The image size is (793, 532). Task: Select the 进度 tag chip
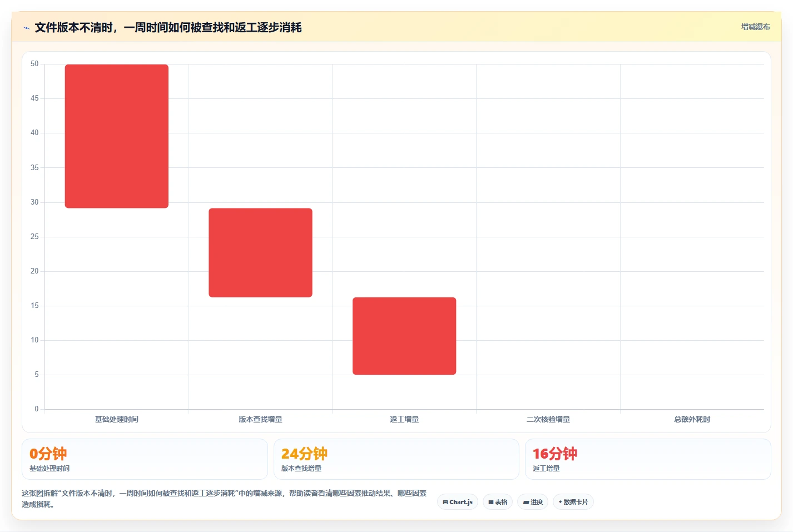(533, 502)
